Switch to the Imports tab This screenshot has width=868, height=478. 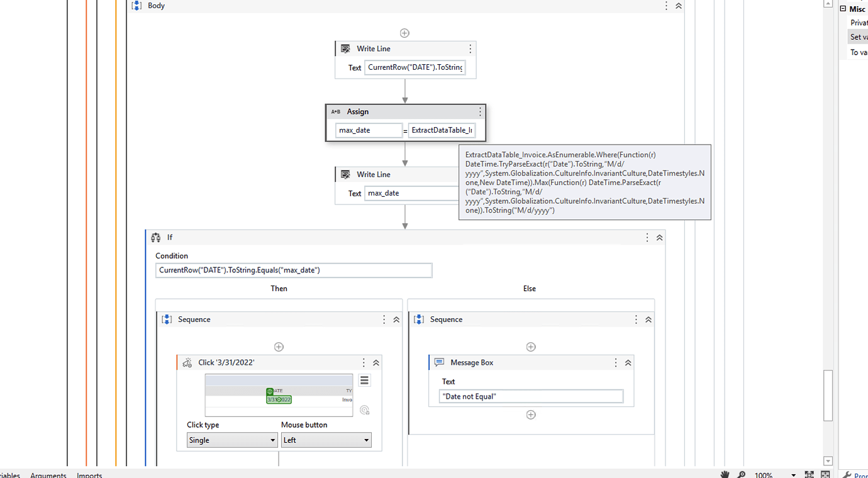point(89,475)
